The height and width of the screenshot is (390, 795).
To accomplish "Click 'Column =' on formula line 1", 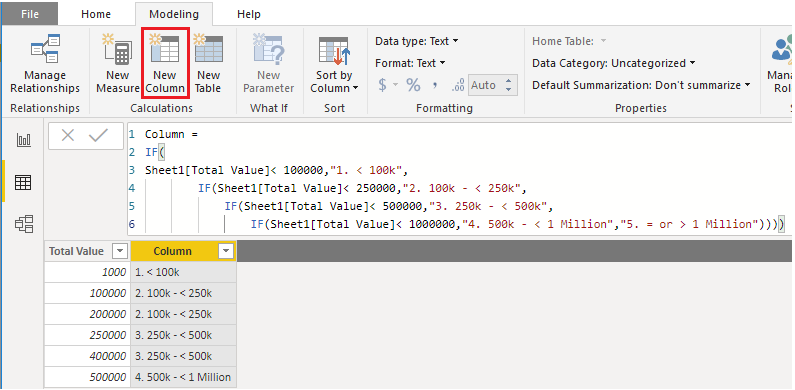I will [x=171, y=135].
